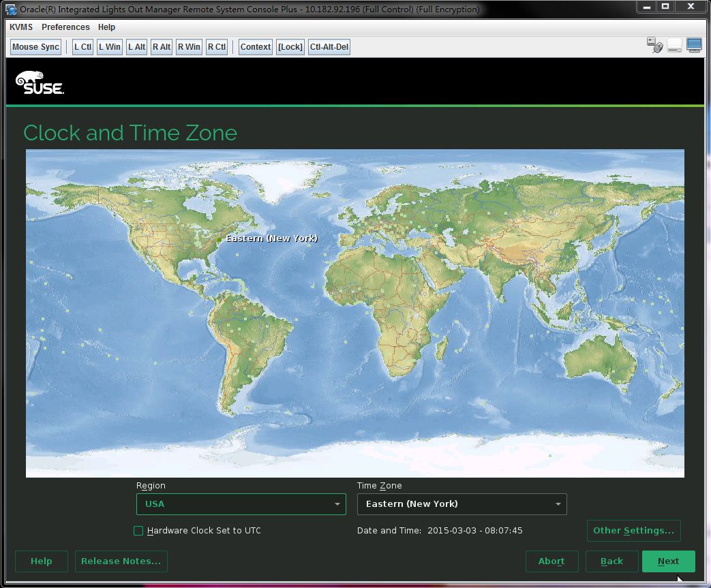This screenshot has width=711, height=588.
Task: Click the Abort button
Action: pos(551,561)
